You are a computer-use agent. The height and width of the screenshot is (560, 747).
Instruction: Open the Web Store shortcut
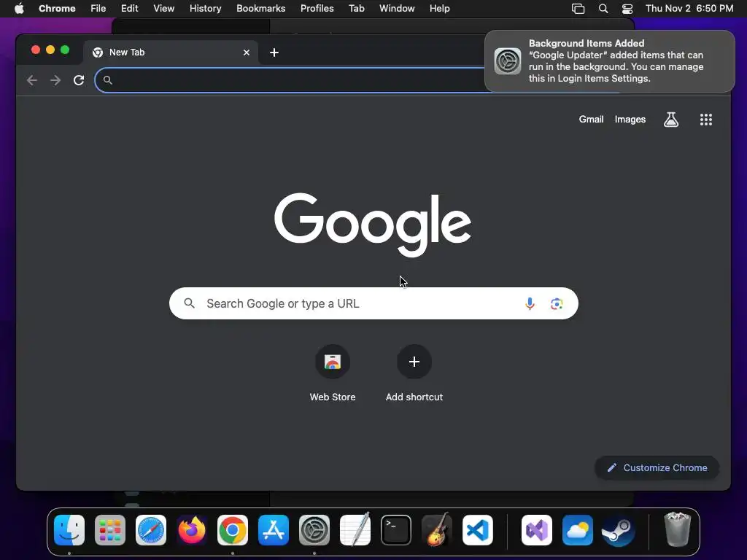[x=333, y=373]
